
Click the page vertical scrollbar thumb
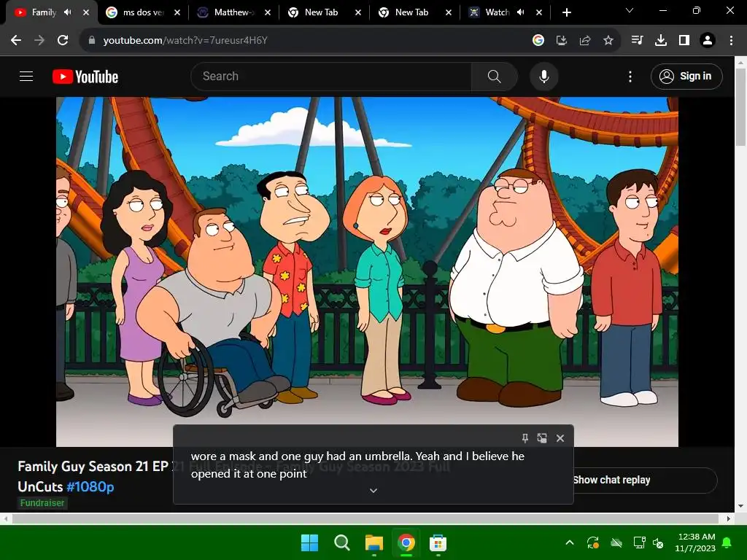740,107
